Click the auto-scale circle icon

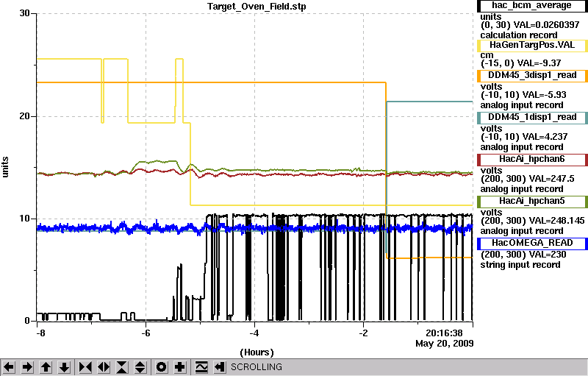coord(161,367)
